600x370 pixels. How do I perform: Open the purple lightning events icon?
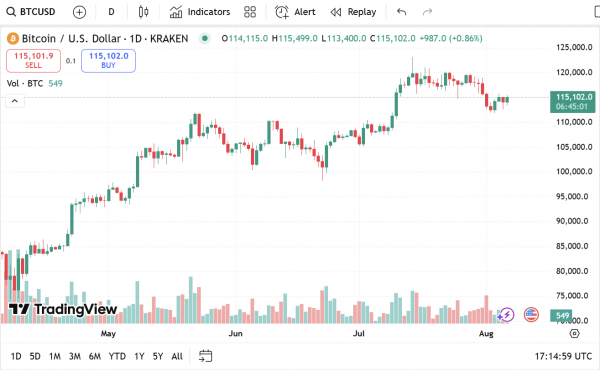point(507,315)
